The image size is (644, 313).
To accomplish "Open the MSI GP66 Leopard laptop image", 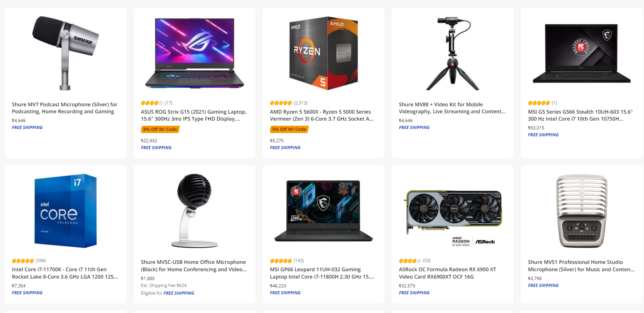I will pos(324,211).
